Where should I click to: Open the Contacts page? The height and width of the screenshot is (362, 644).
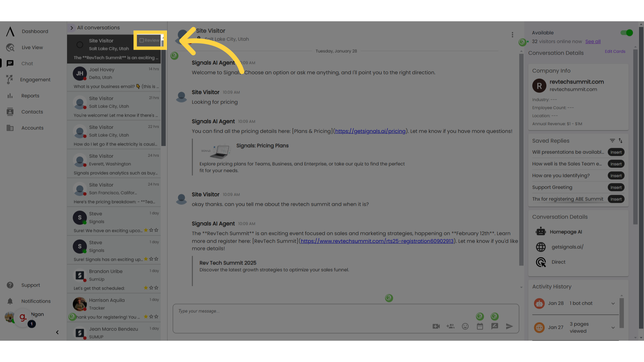tap(32, 112)
